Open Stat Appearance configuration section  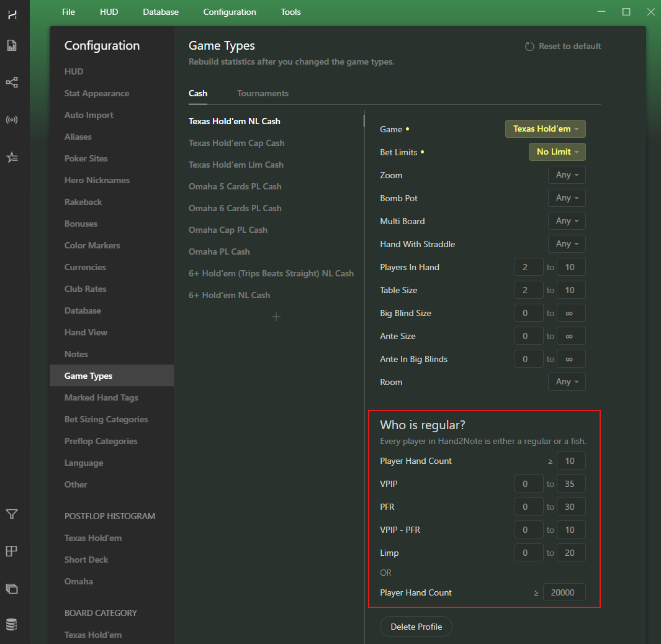pyautogui.click(x=97, y=93)
